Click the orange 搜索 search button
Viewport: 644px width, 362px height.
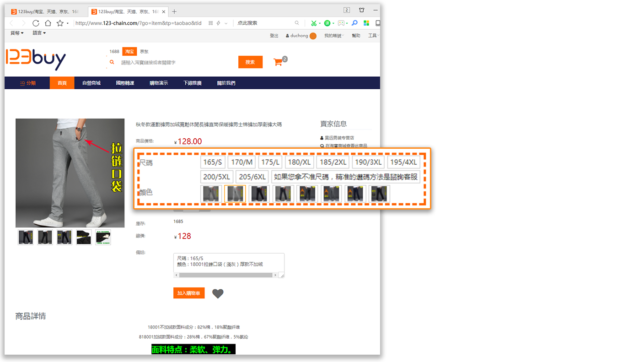(250, 62)
